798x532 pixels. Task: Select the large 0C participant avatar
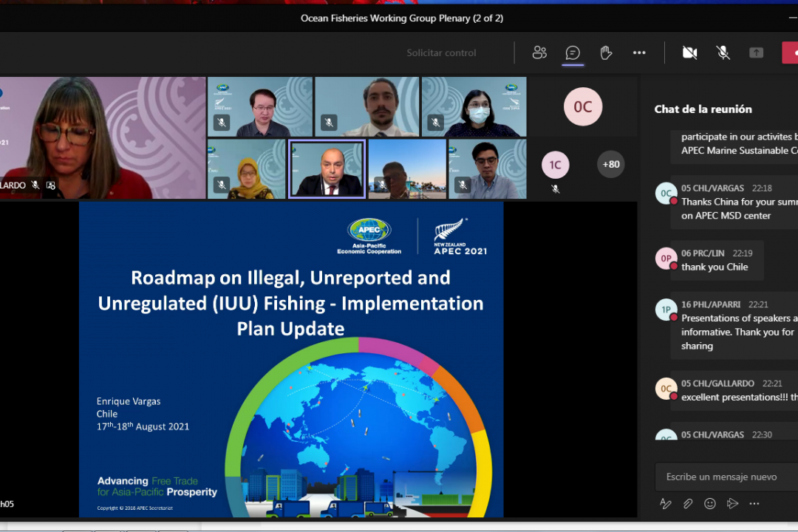tap(583, 107)
